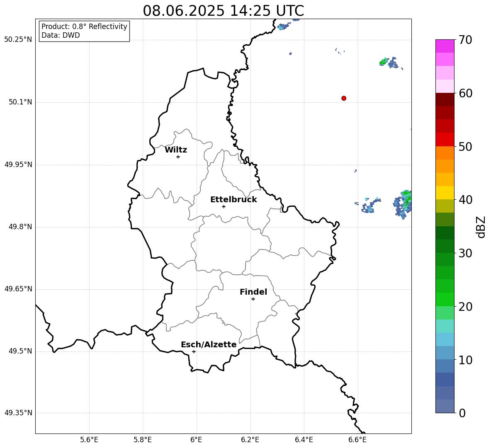This screenshot has width=491, height=448.
Task: Click the colorbar tick label 60
Action: coord(465,93)
